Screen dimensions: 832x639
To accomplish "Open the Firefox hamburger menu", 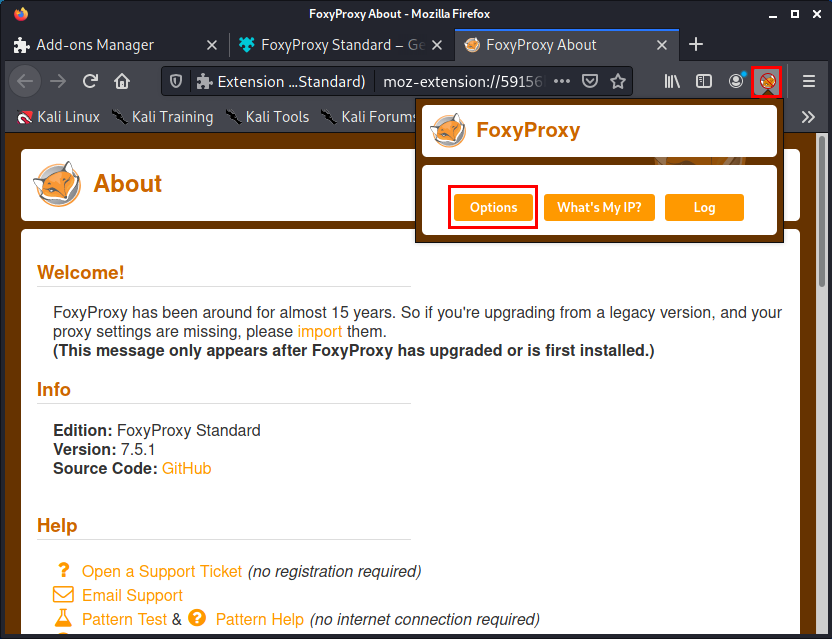I will 809,81.
